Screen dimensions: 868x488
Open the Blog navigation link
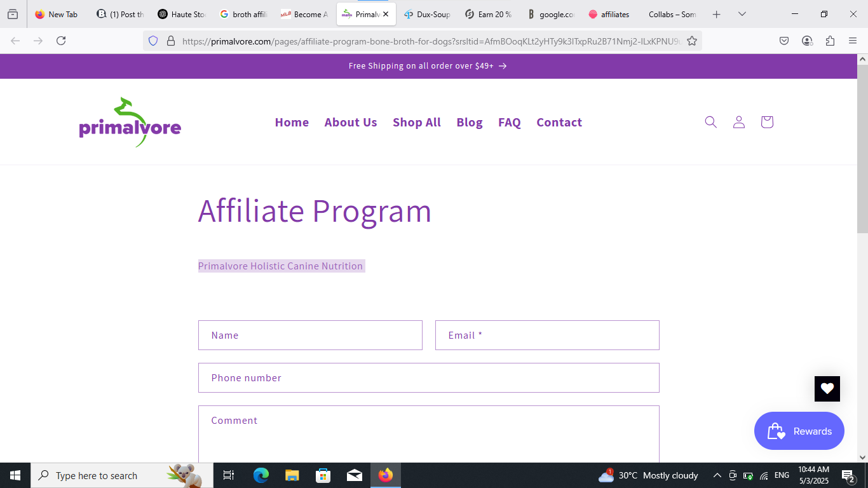(x=470, y=122)
